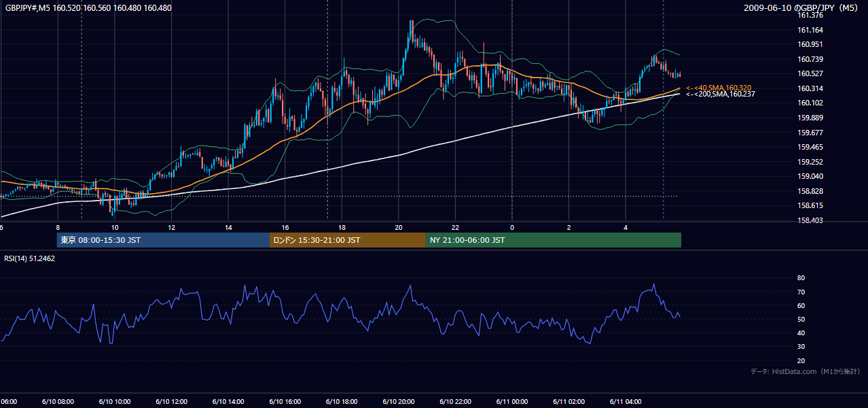Click the 161.164 price axis label
The height and width of the screenshot is (408, 868).
[810, 30]
